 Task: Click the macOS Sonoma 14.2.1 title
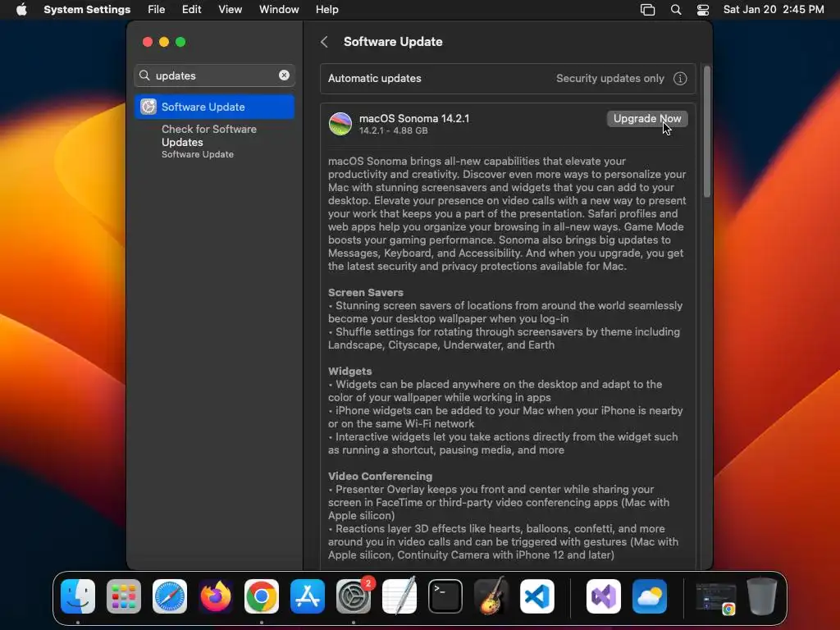coord(414,118)
